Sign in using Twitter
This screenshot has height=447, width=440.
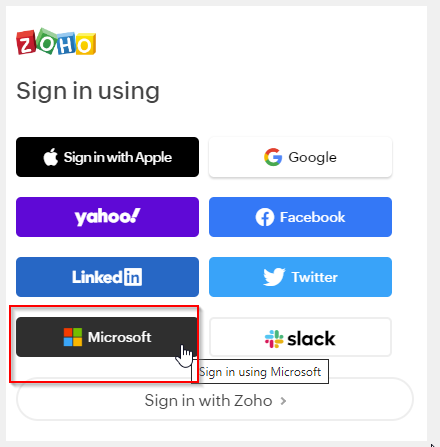coord(300,277)
